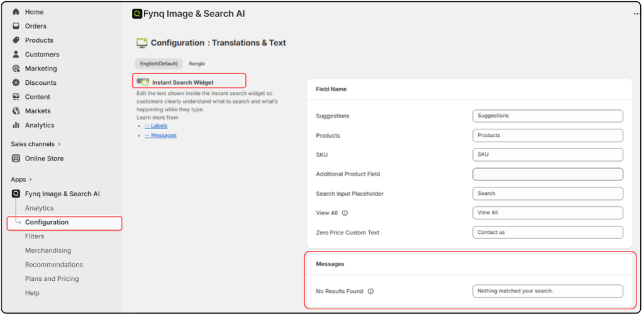This screenshot has height=315, width=644.
Task: Open Help under Fynq app
Action: [32, 293]
